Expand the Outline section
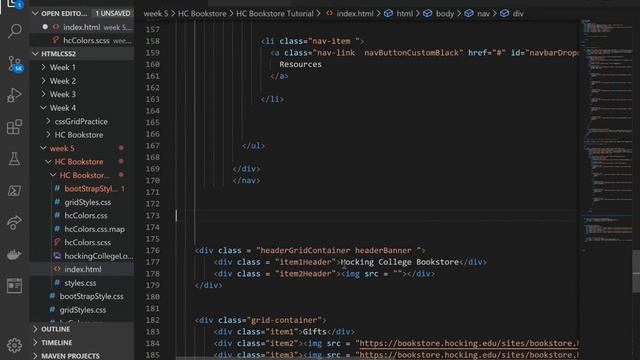 point(82,329)
